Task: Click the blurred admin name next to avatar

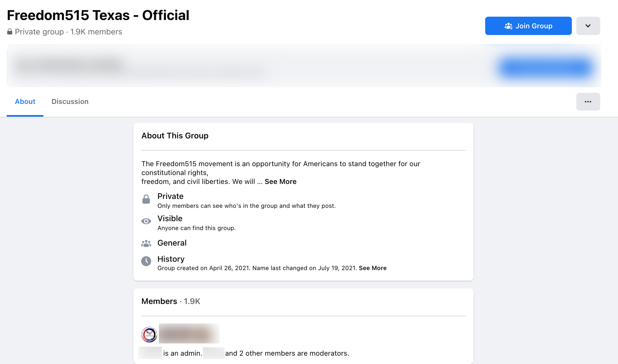Action: click(x=189, y=333)
